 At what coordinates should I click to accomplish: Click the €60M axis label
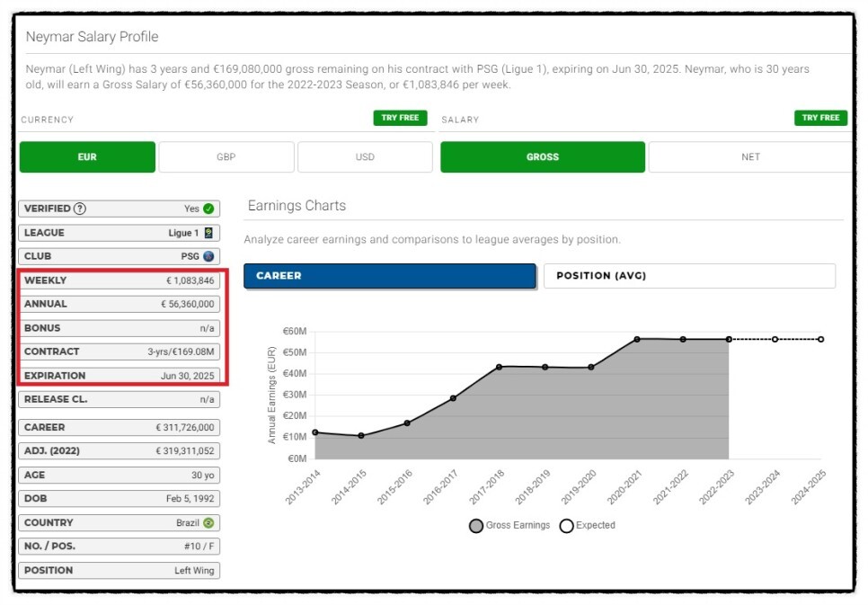295,332
